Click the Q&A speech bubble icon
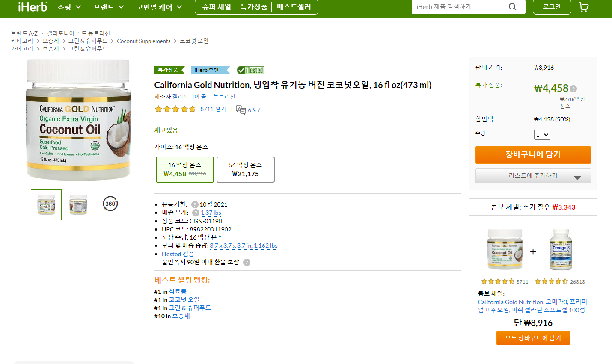Screen dimensions: 612x364 (x=241, y=110)
